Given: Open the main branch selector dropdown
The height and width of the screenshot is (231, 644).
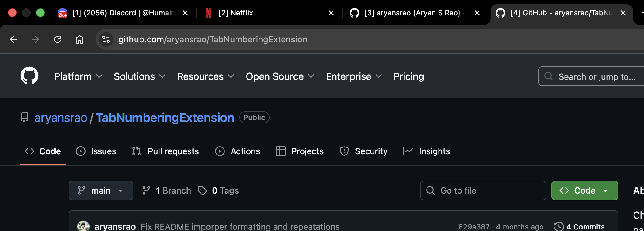Looking at the screenshot, I should coord(101,190).
